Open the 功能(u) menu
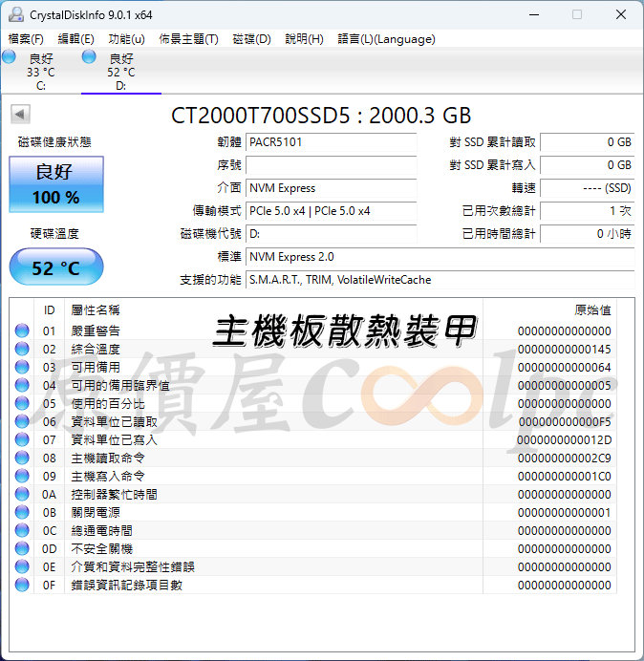644x661 pixels. coord(126,39)
